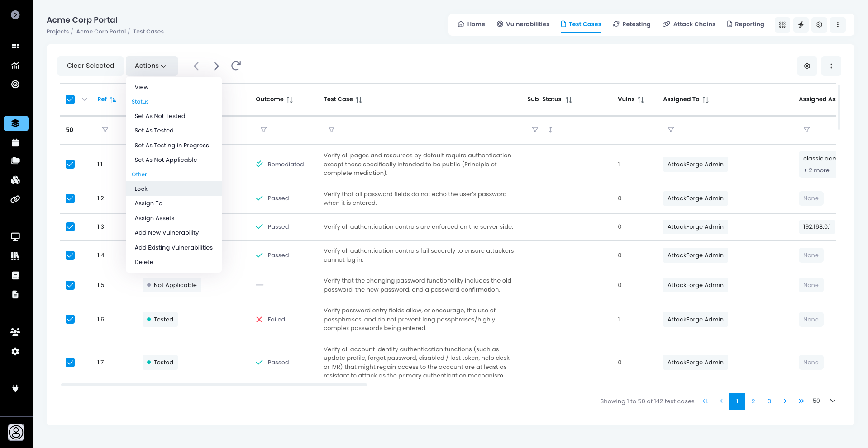Screen dimensions: 868x448
Task: Uncheck the select-all header checkbox
Action: pyautogui.click(x=70, y=99)
